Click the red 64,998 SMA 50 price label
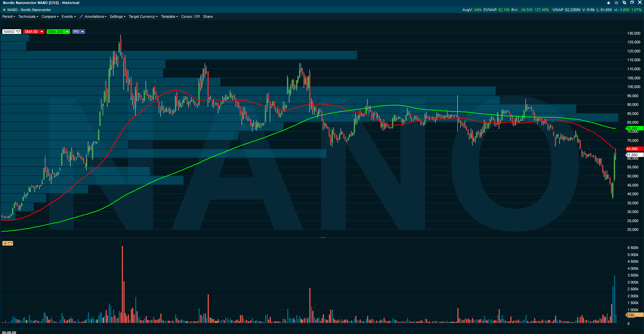Screen dimensions: 644x334 pos(634,149)
